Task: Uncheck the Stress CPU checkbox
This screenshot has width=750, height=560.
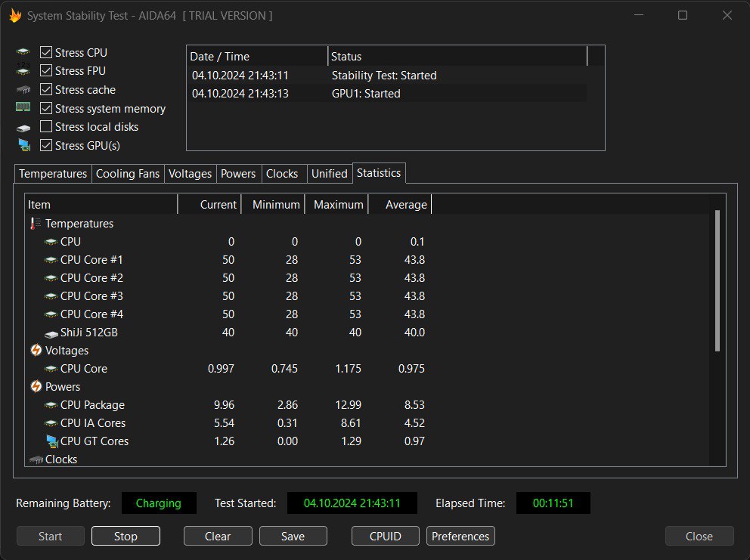Action: 46,52
